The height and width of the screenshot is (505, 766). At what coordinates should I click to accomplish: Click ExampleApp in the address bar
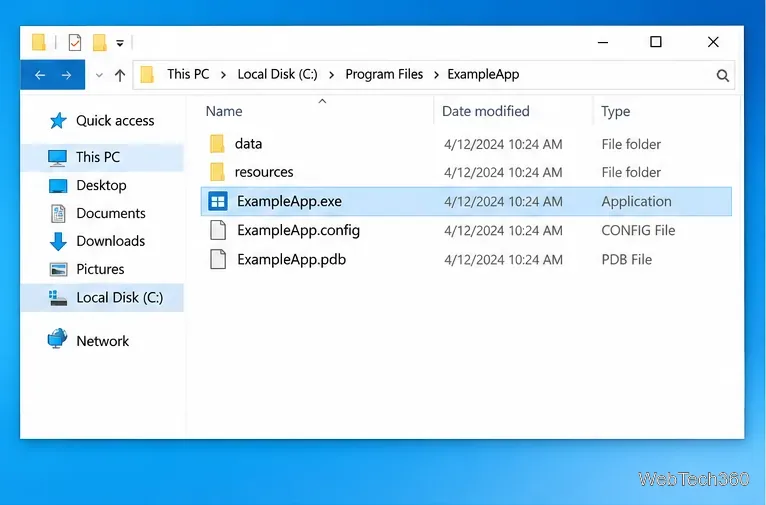pyautogui.click(x=483, y=74)
